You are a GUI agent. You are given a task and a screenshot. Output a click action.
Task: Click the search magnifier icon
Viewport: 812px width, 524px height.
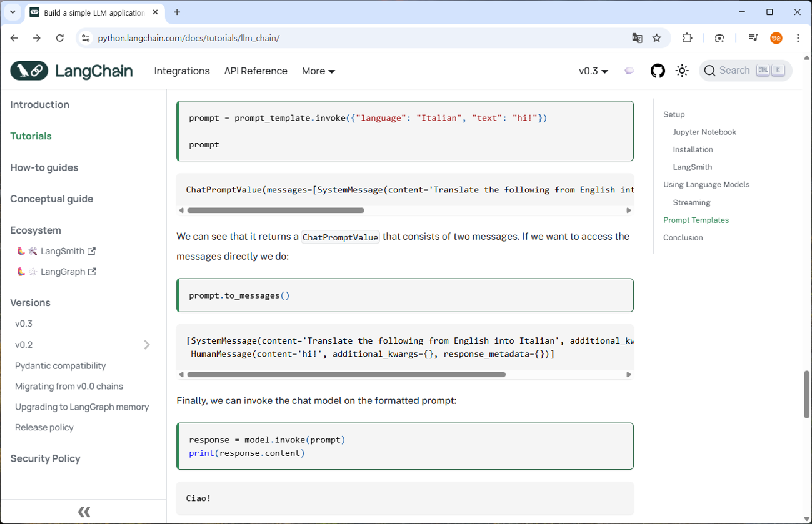pyautogui.click(x=709, y=71)
